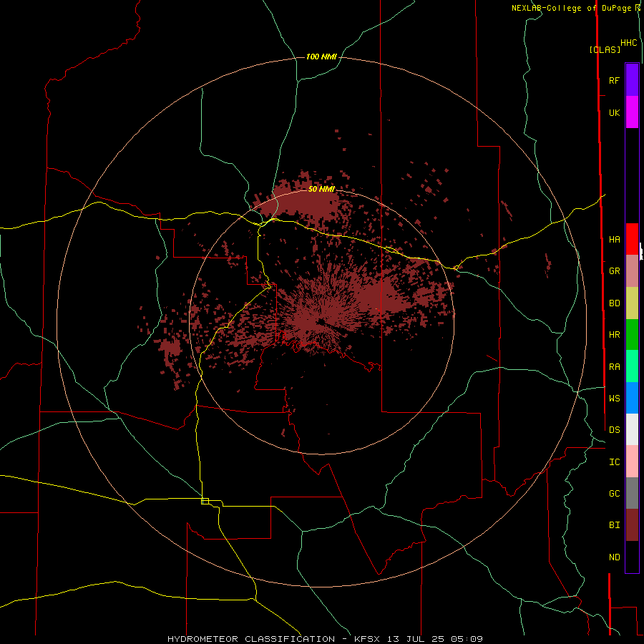Click the ND legend label
The image size is (644, 644).
614,557
